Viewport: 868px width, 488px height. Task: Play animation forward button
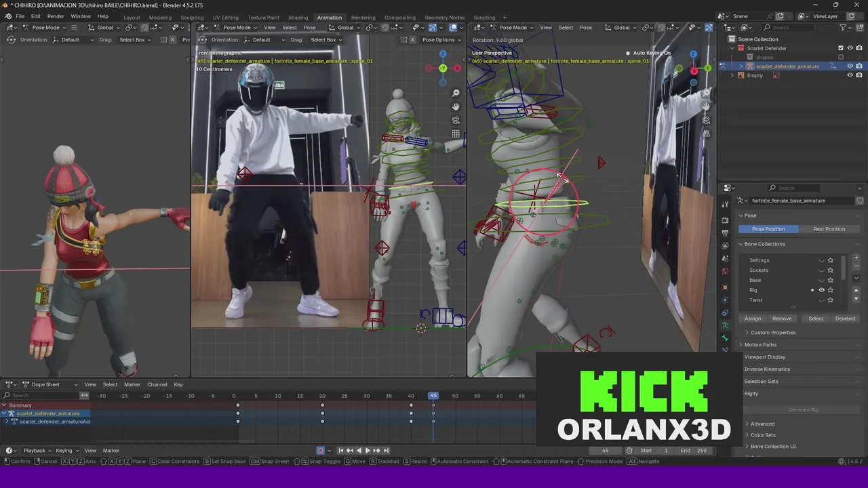point(368,450)
